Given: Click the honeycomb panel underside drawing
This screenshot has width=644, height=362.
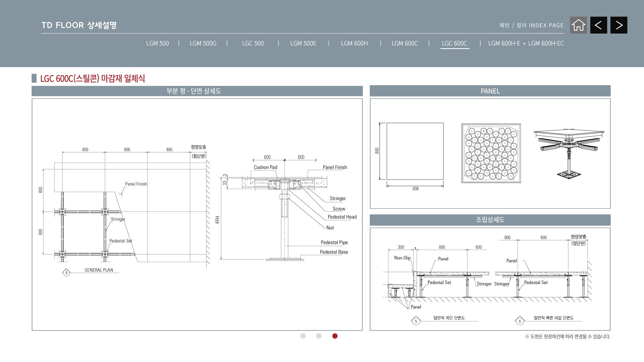Looking at the screenshot, I should click(x=491, y=153).
